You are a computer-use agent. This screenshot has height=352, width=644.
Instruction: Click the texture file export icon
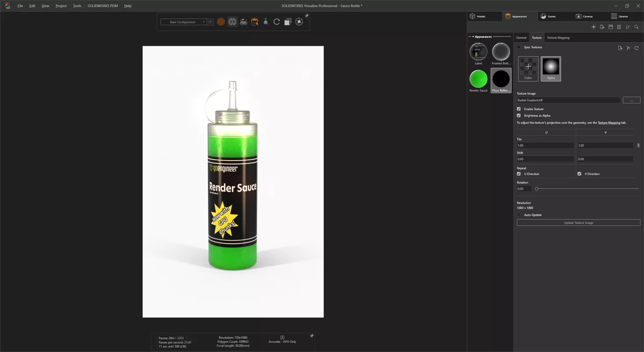[620, 48]
